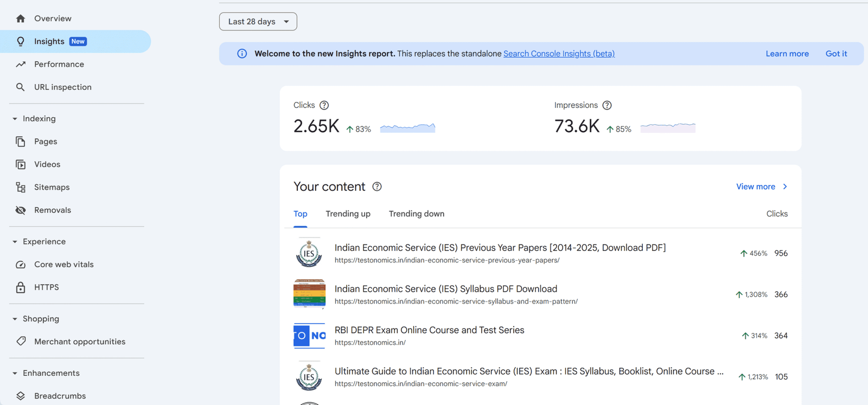Click the chevron arrow next to View more
Viewport: 868px width, 405px height.
[x=785, y=187]
